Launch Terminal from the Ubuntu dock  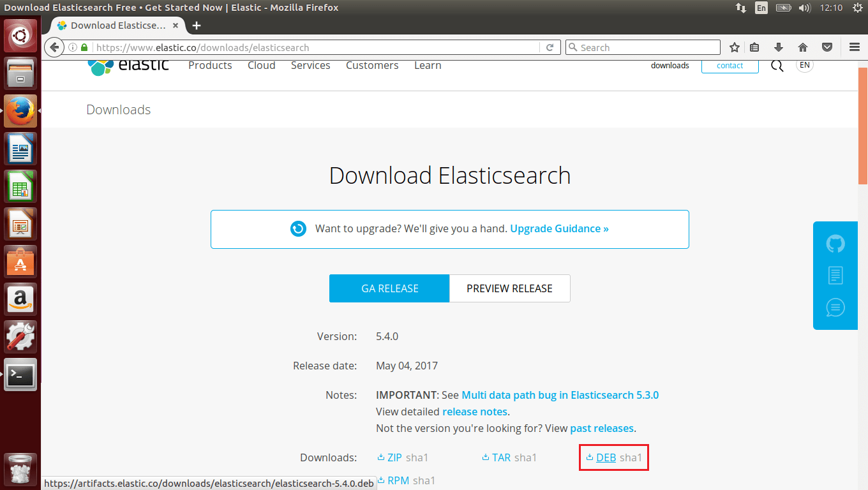tap(20, 375)
